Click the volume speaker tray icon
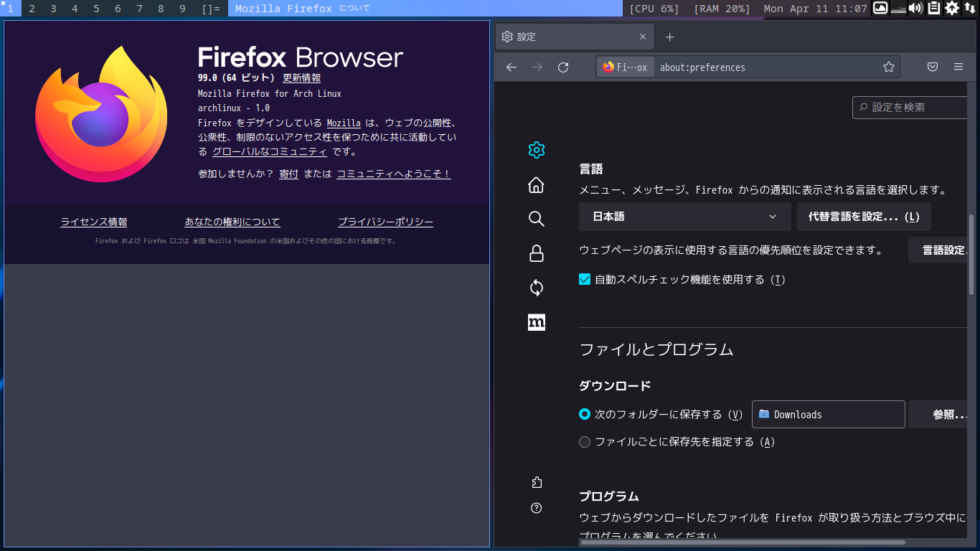980x551 pixels. [915, 8]
